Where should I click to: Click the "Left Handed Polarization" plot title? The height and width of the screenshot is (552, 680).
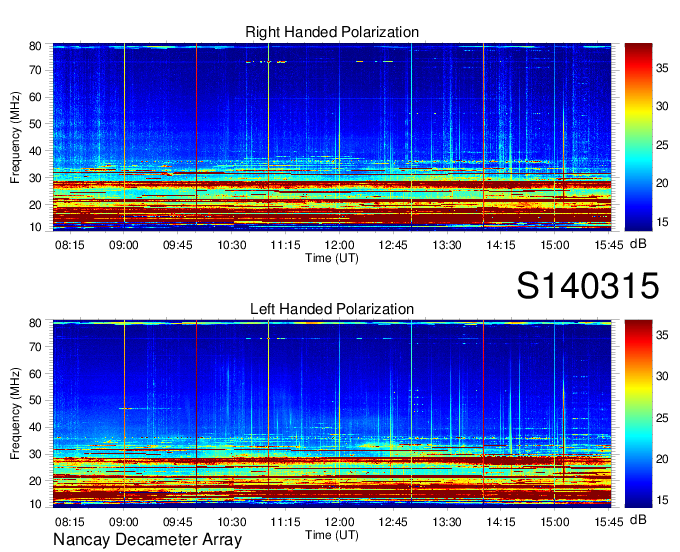(x=332, y=309)
